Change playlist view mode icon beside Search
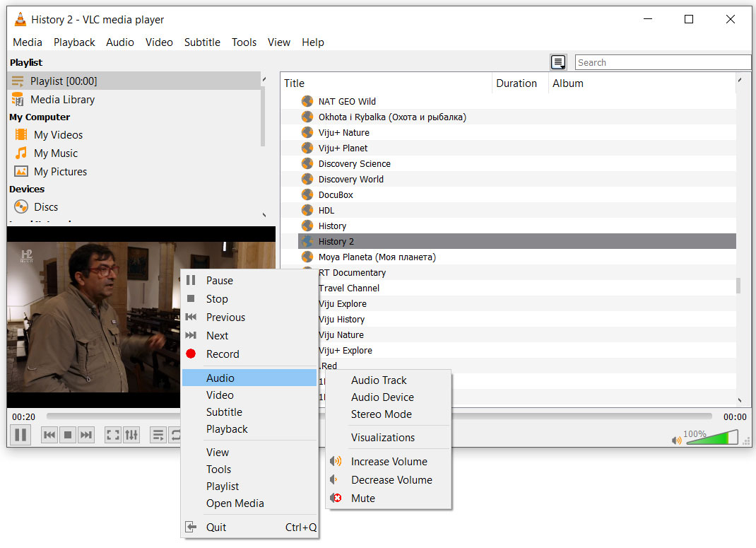This screenshot has height=548, width=756. (558, 62)
